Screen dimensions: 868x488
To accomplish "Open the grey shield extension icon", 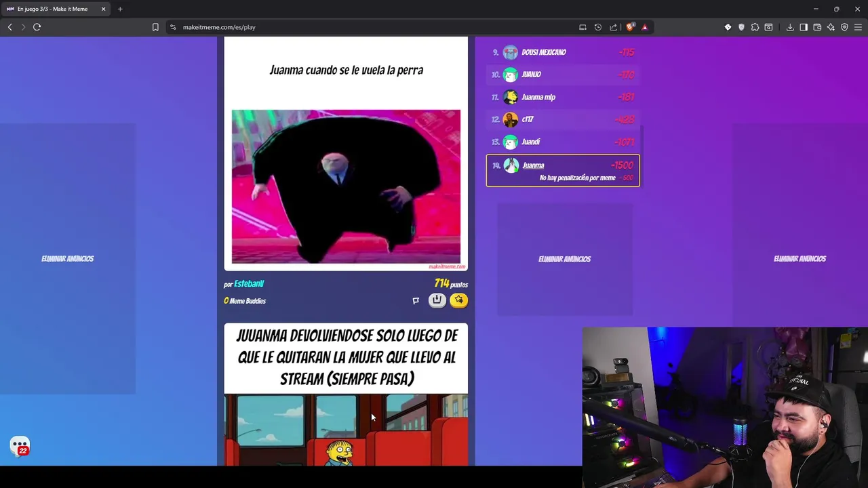I will click(741, 27).
